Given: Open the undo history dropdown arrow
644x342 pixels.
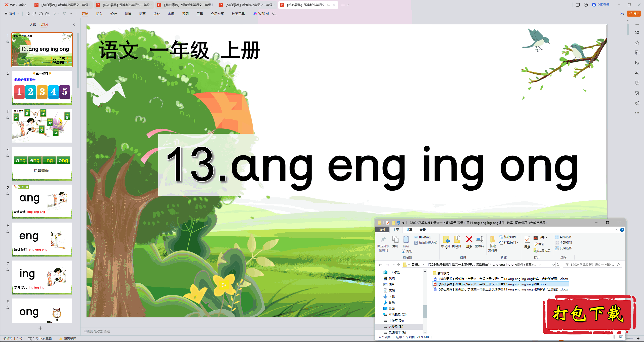Looking at the screenshot, I should click(58, 14).
